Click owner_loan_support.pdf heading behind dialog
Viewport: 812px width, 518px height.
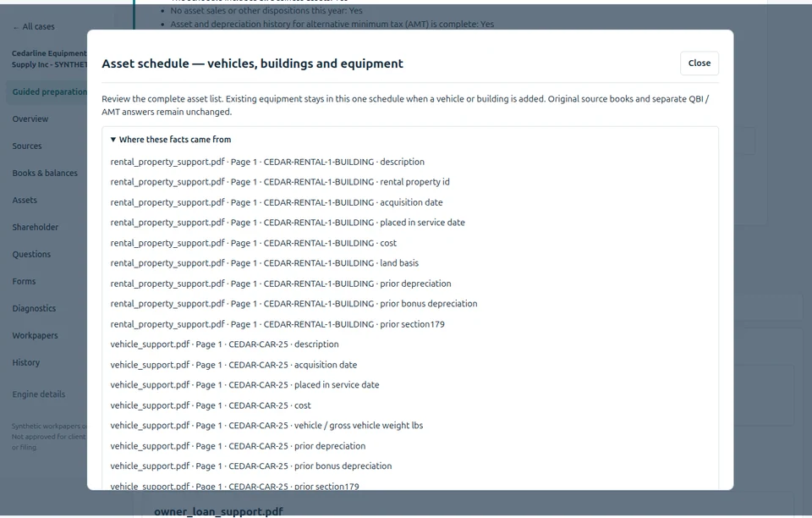[218, 511]
